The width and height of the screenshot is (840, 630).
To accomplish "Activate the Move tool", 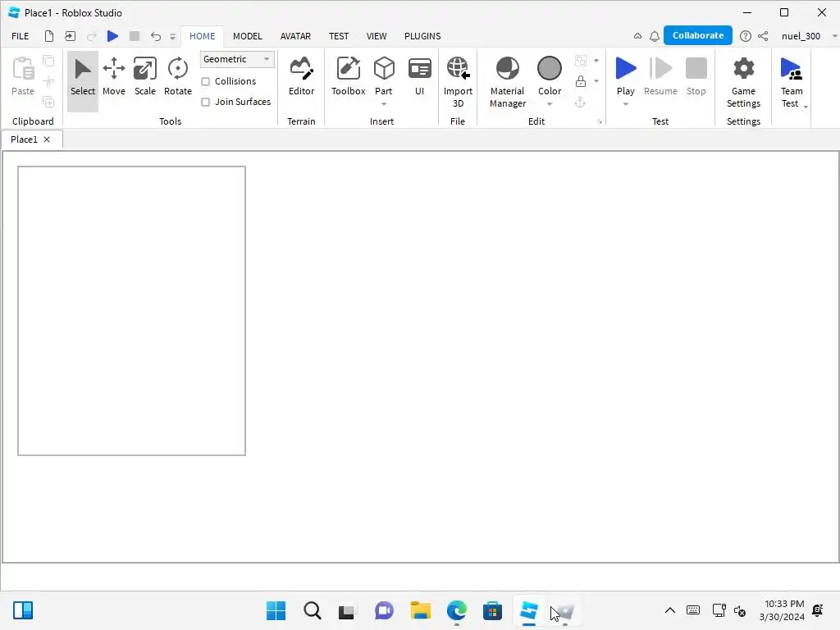I will (x=113, y=78).
